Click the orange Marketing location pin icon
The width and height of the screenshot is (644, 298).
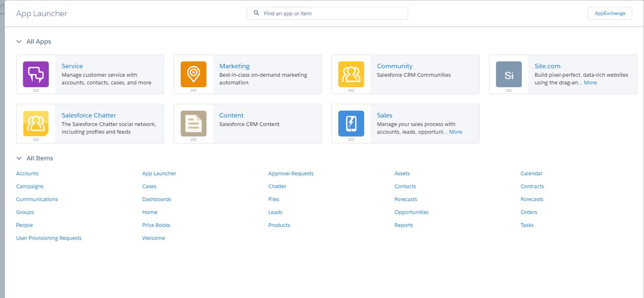tap(194, 74)
